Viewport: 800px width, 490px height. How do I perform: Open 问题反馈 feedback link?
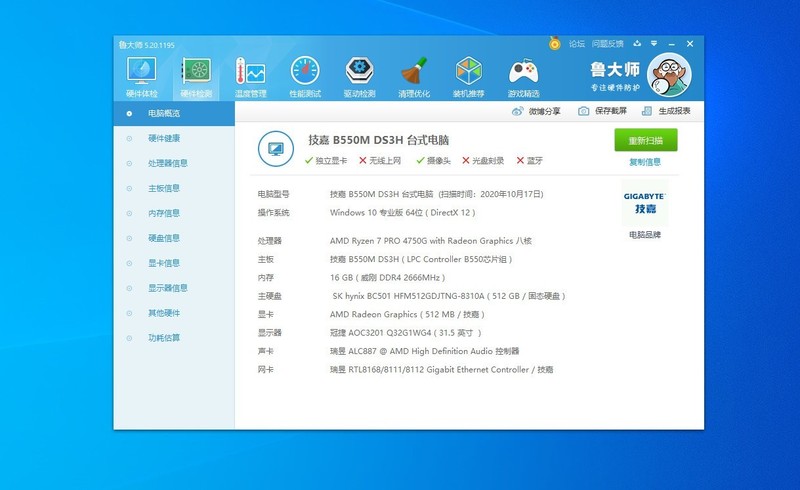pyautogui.click(x=608, y=44)
